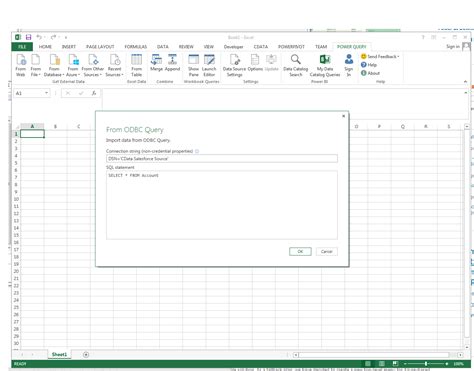Click the Redo icon
This screenshot has height=371, width=474.
(53, 37)
